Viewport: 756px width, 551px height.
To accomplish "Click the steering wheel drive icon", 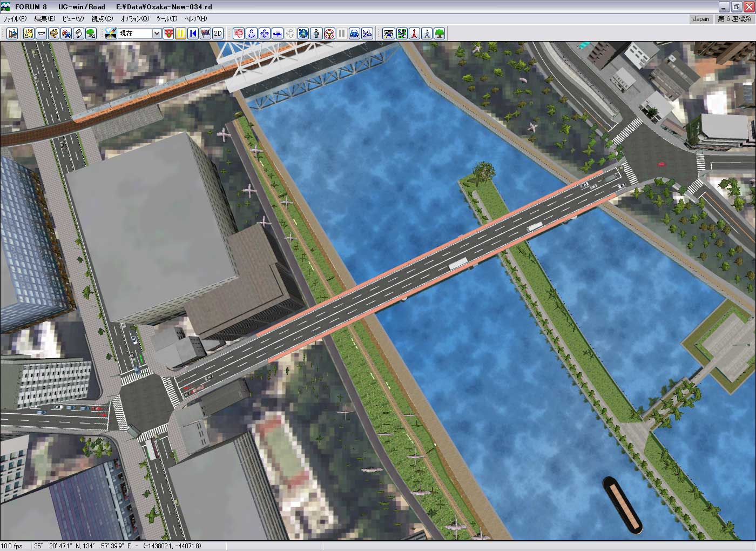I will point(329,33).
